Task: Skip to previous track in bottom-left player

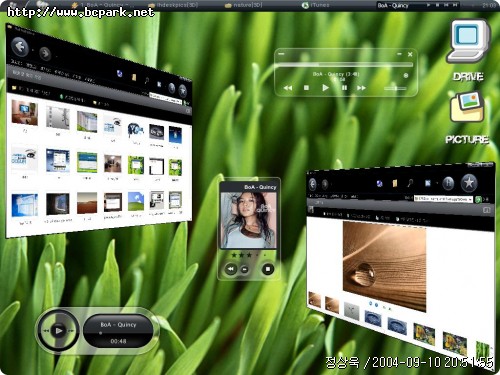Action: 45,331
